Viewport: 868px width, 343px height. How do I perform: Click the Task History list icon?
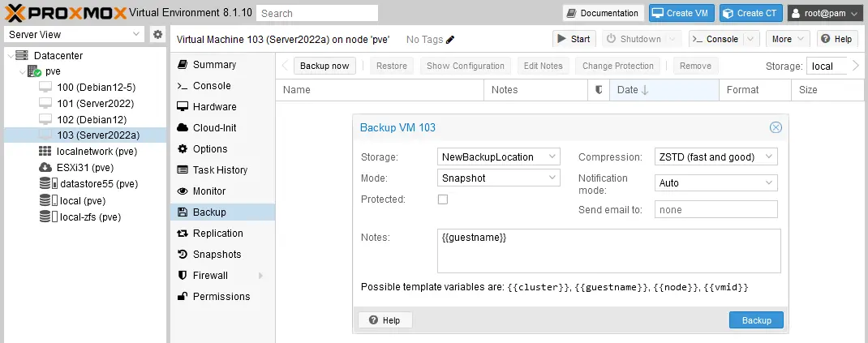click(183, 169)
